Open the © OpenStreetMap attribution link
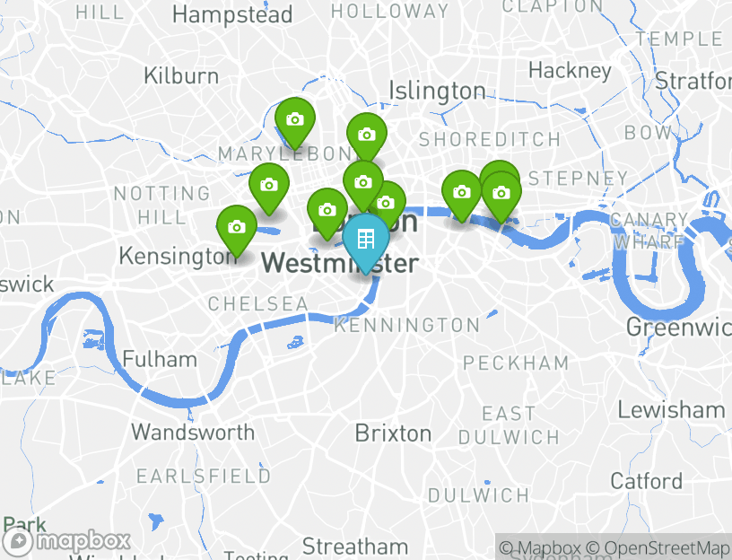The image size is (732, 560). click(658, 547)
